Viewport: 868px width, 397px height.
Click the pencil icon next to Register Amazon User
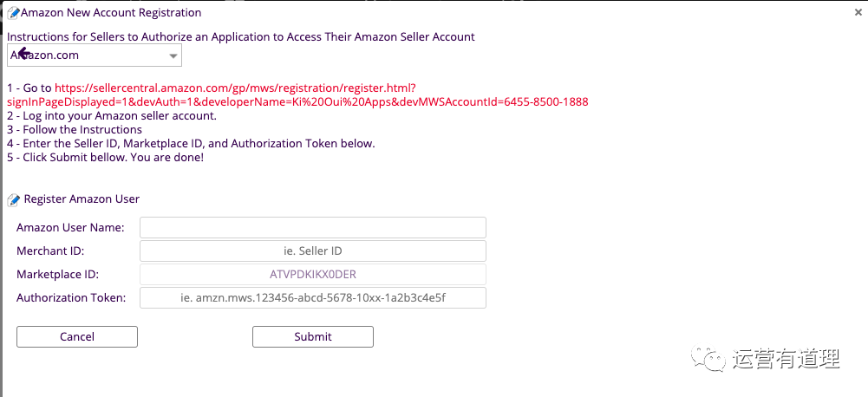(x=13, y=200)
